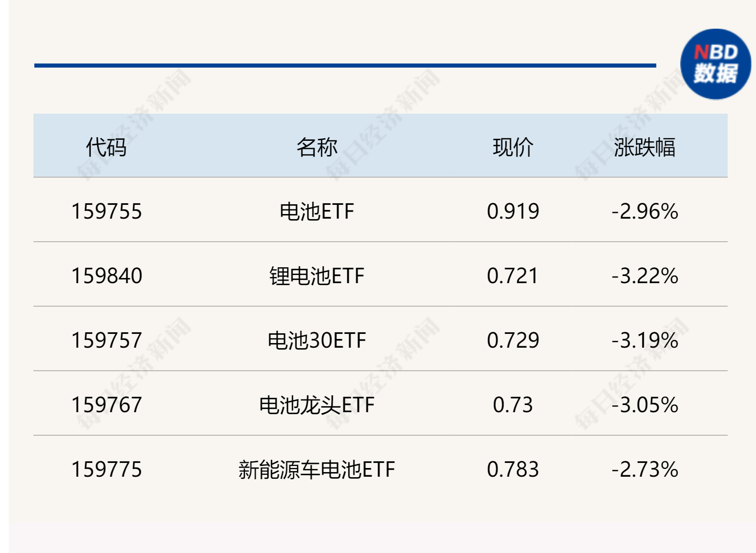Select price 0.783 cell
The image size is (756, 553).
[513, 469]
